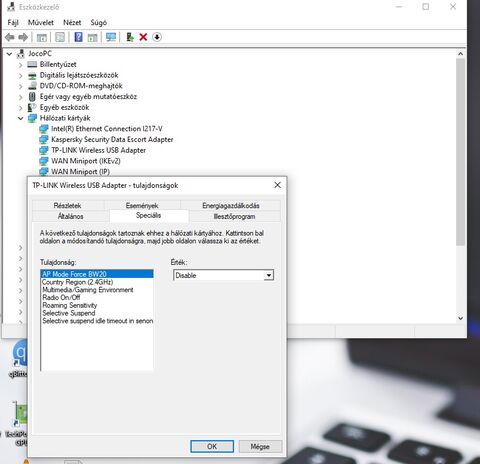Select the Speciális tab

(x=149, y=215)
